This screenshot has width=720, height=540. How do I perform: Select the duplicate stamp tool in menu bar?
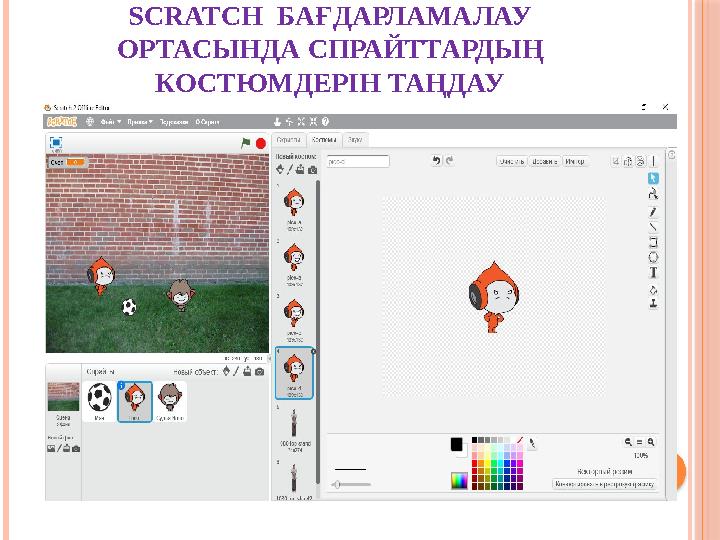(x=277, y=122)
